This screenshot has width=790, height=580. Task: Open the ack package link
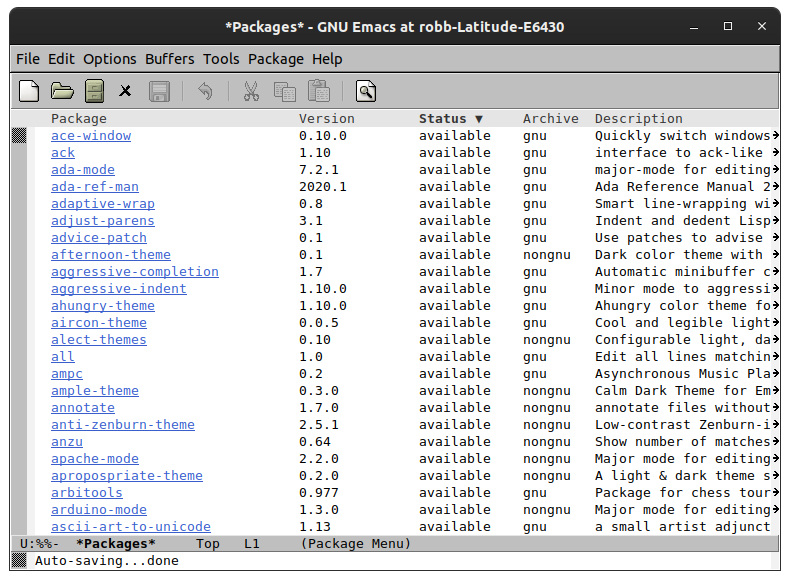[x=62, y=153]
